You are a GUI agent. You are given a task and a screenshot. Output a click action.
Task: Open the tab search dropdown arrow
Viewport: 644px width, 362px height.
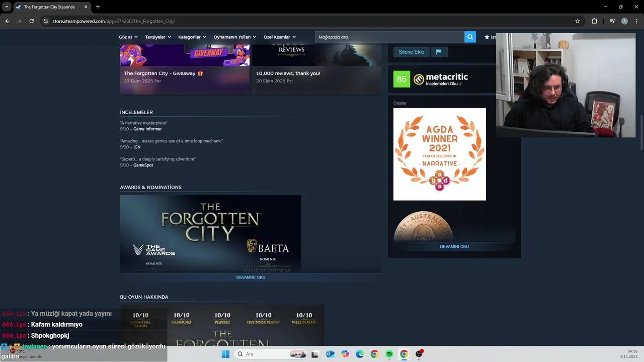coord(7,7)
